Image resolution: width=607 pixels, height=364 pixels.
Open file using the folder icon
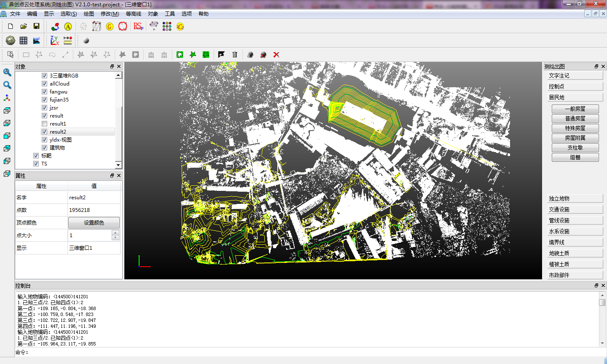[x=24, y=26]
